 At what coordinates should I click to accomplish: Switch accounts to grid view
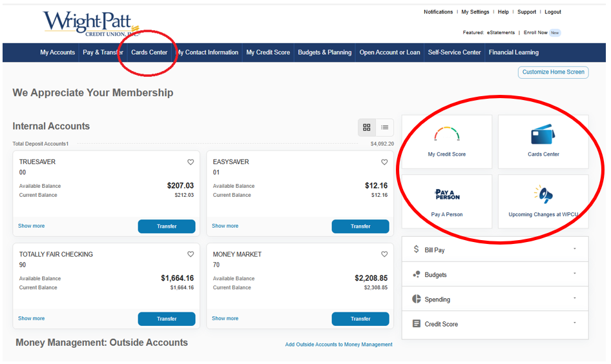point(367,127)
